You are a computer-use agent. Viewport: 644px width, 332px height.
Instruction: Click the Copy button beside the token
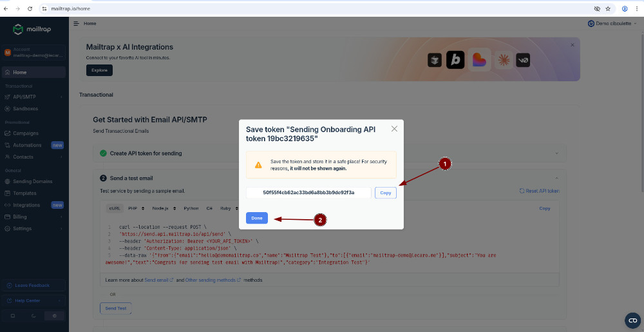tap(385, 193)
